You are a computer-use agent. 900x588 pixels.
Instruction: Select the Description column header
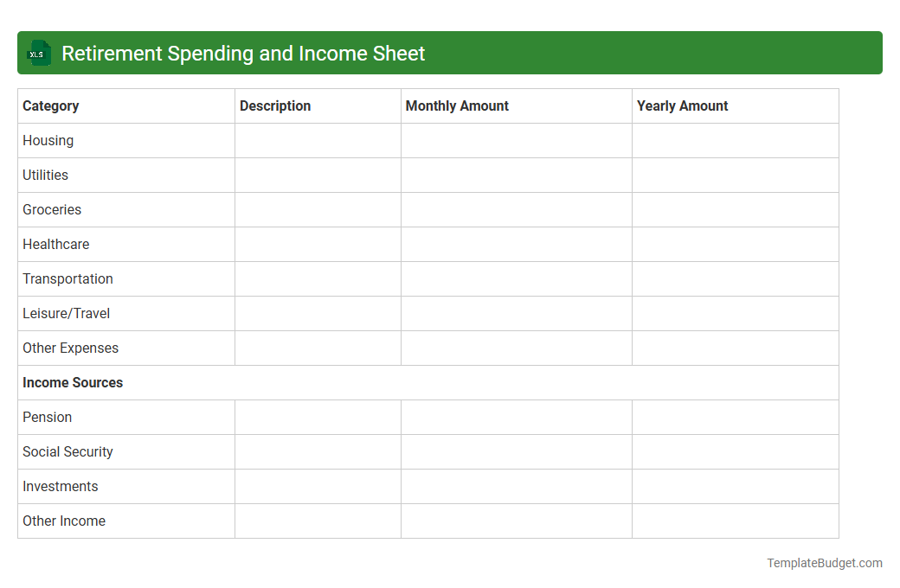click(274, 105)
